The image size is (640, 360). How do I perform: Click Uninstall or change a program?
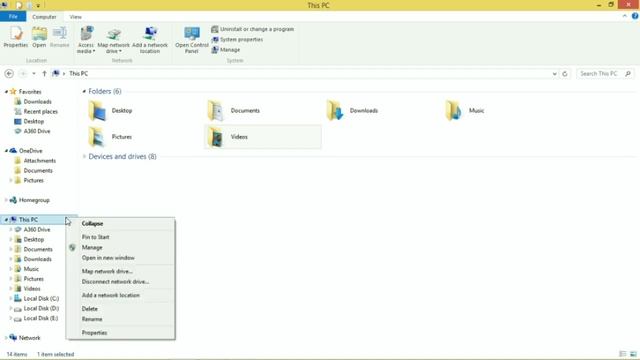point(253,29)
